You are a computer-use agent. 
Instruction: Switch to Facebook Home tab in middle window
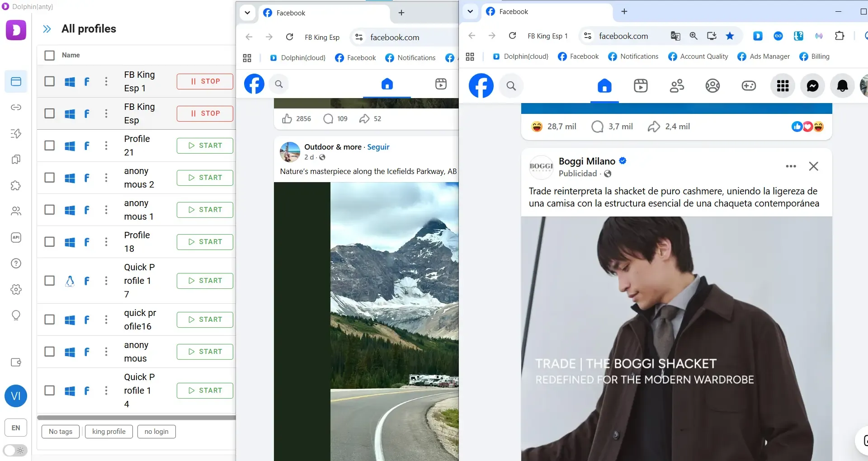pyautogui.click(x=387, y=84)
